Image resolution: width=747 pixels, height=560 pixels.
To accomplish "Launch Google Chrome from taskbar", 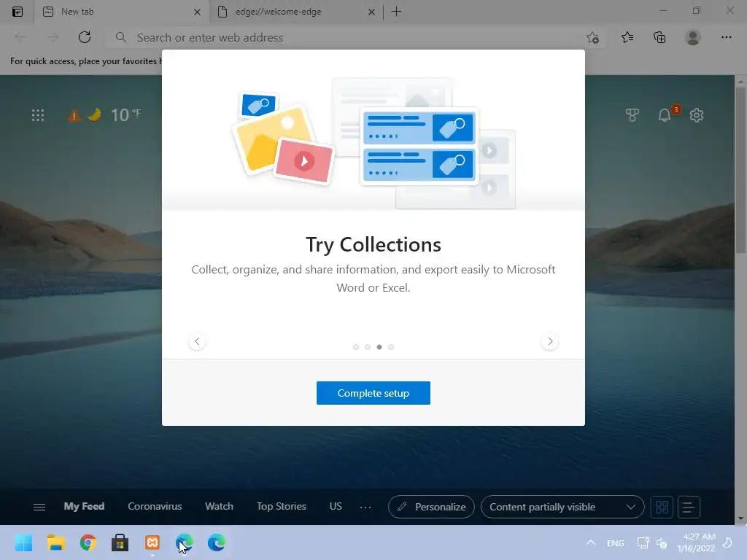I will pos(88,542).
